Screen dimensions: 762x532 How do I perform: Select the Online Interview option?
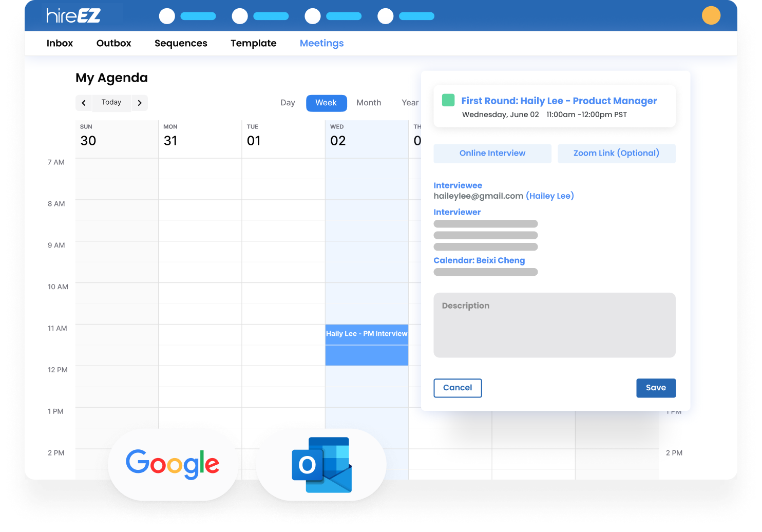point(492,154)
